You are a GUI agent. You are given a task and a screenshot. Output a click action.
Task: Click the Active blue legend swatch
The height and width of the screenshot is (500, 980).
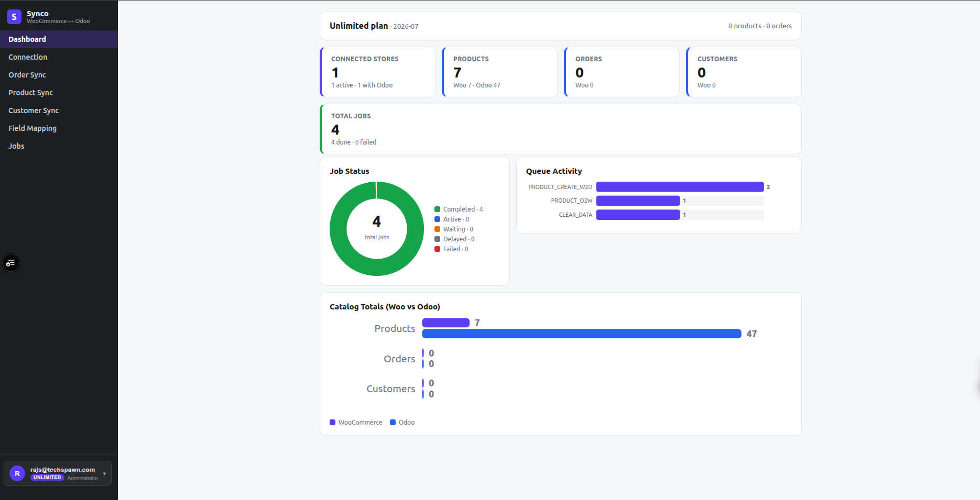pos(437,219)
